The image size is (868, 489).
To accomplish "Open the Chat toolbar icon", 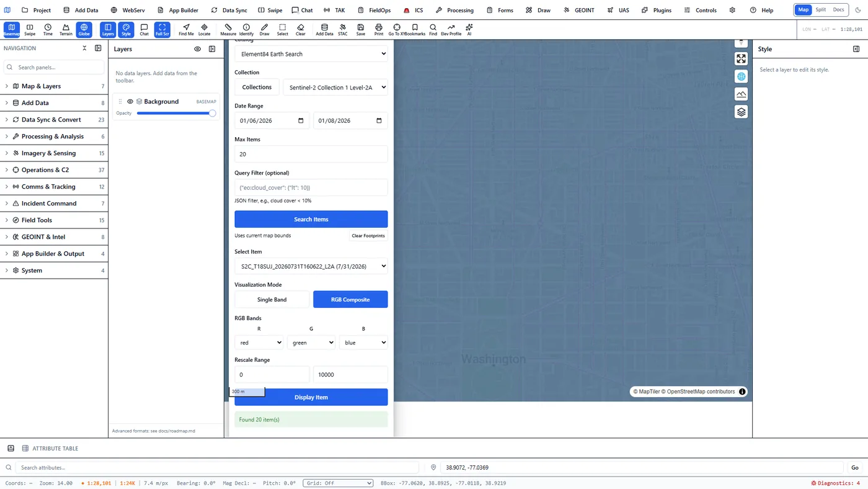I will 144,29.
